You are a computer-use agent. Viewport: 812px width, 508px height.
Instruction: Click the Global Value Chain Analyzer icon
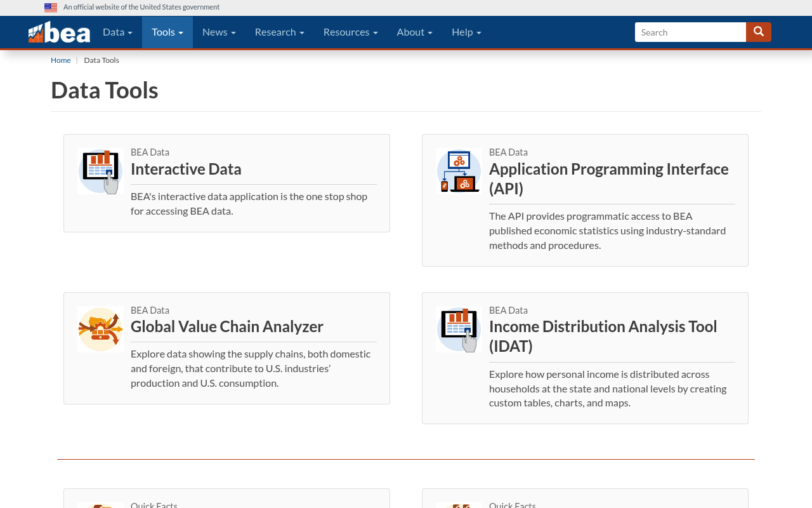(100, 329)
